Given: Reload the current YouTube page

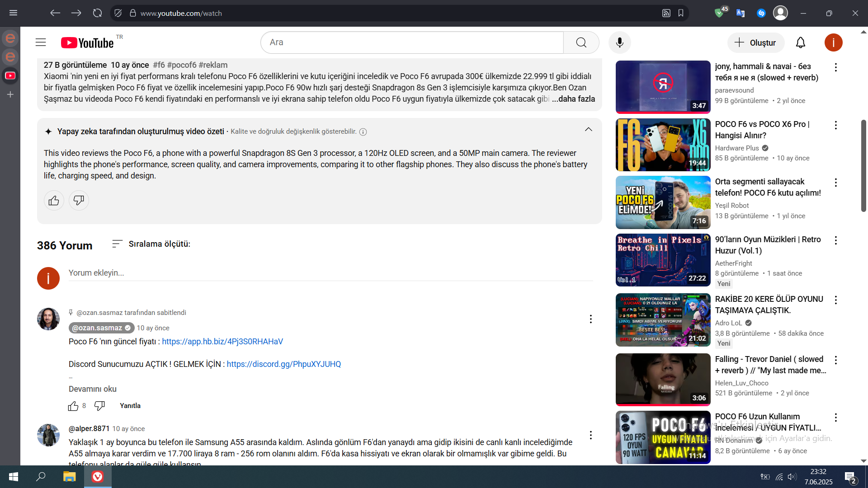Looking at the screenshot, I should (97, 13).
